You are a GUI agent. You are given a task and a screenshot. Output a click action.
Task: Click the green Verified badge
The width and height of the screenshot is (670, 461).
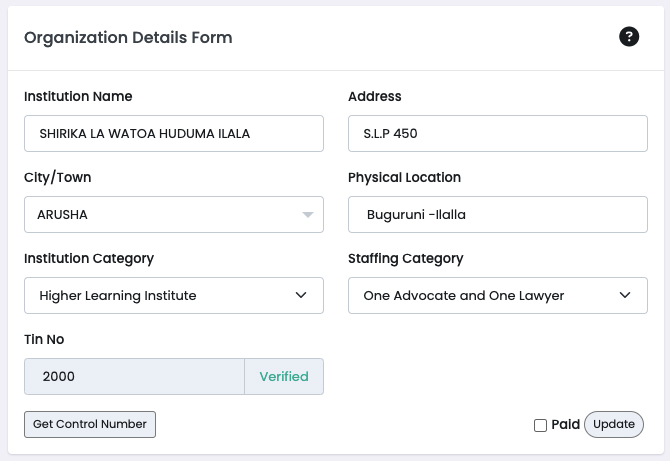click(284, 377)
